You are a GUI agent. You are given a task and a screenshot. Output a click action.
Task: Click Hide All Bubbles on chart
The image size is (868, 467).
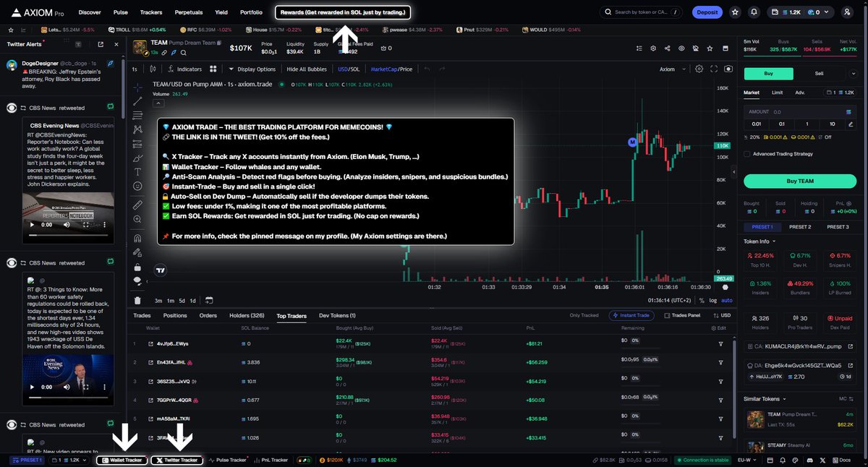pos(307,69)
